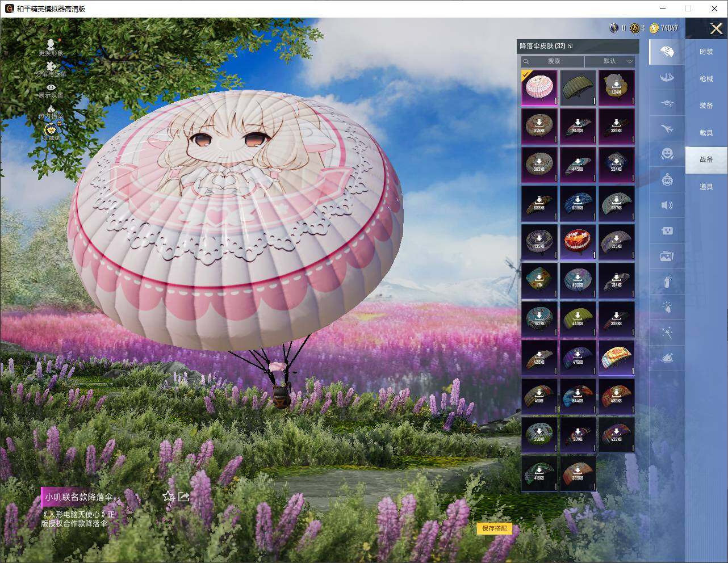
Task: Select the smiley emote category icon
Action: [667, 154]
